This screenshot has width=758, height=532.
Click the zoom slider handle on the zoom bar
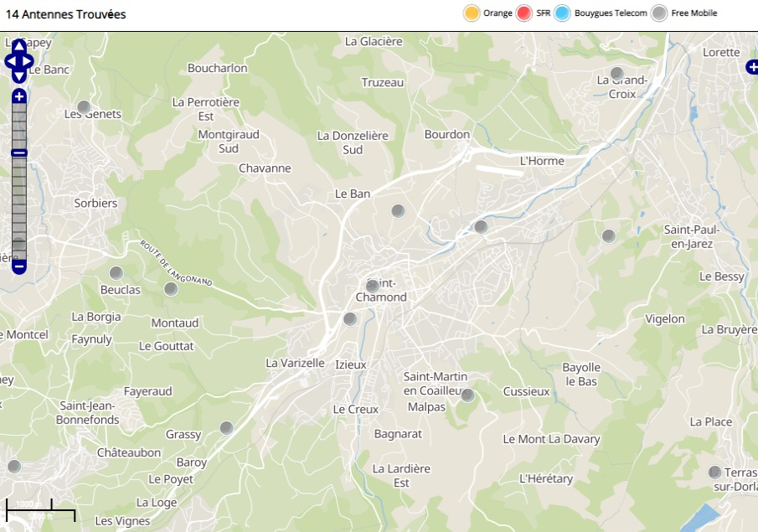(x=18, y=152)
